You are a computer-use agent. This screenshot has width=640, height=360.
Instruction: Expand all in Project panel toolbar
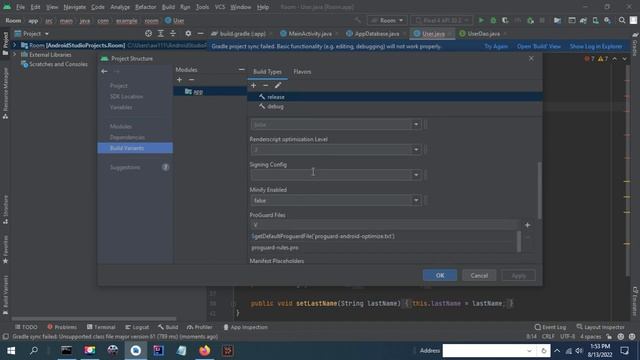[x=161, y=33]
